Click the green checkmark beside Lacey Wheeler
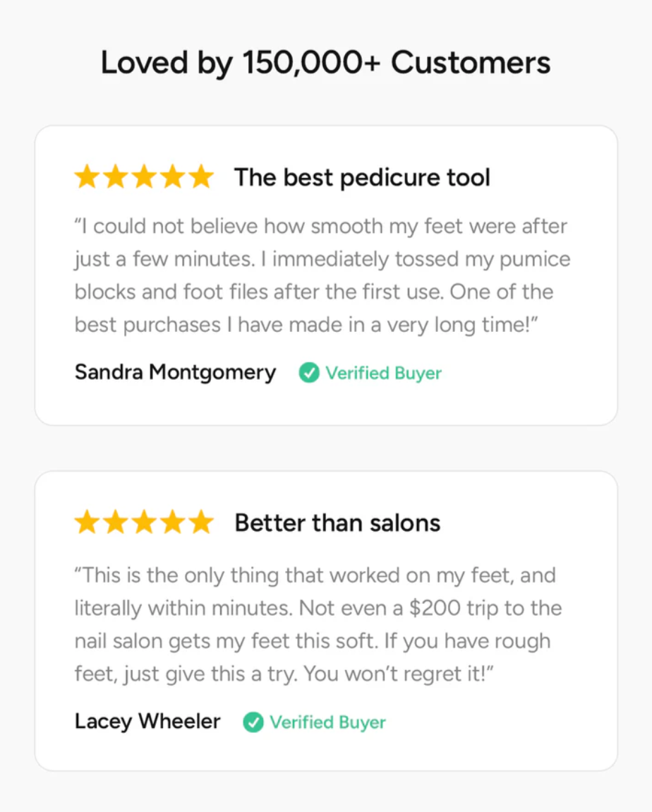 [253, 722]
